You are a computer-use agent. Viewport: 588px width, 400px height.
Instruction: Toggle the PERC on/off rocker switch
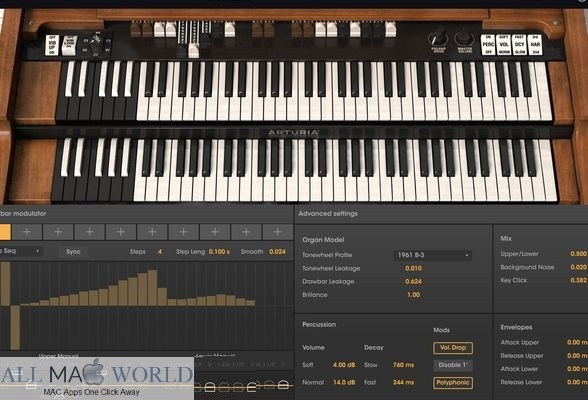tap(488, 45)
